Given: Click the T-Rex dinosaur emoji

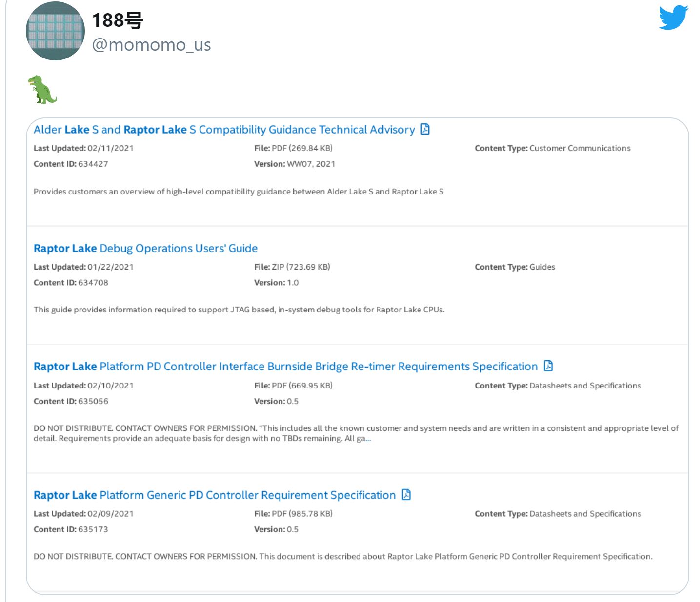Looking at the screenshot, I should [42, 90].
